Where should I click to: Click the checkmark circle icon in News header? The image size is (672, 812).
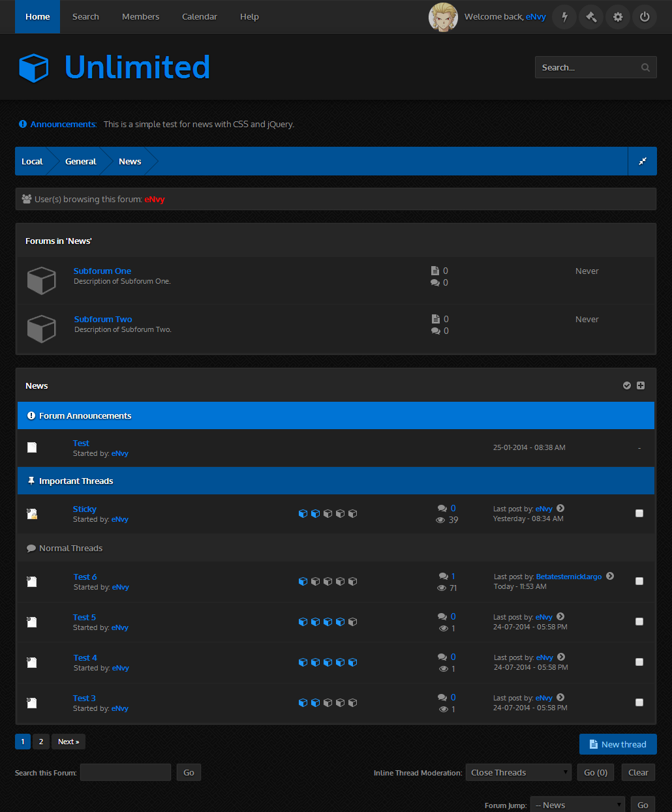(627, 385)
